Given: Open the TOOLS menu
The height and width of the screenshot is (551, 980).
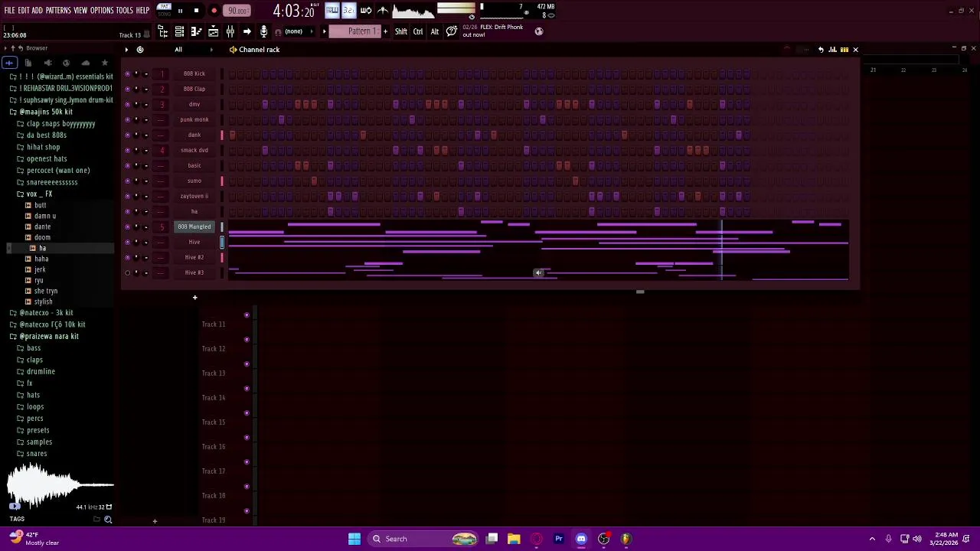Looking at the screenshot, I should click(x=125, y=10).
